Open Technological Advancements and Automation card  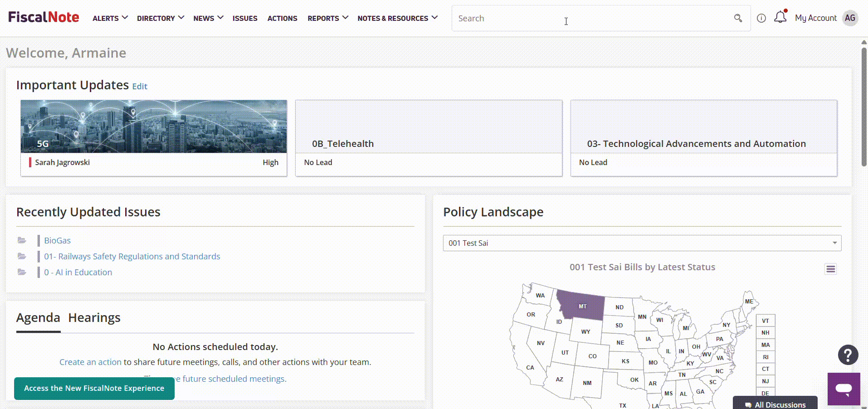704,138
